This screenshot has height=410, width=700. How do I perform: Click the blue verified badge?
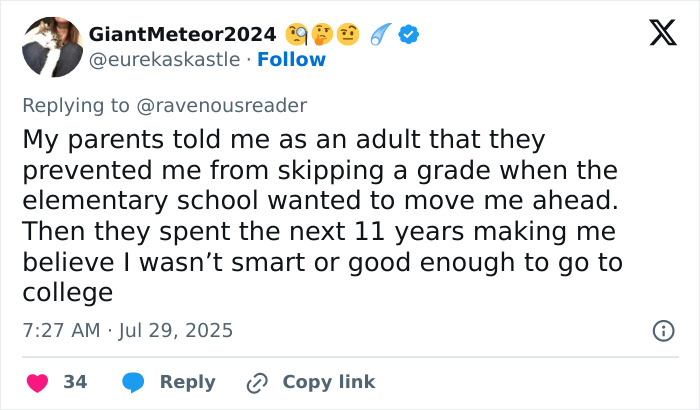[409, 35]
